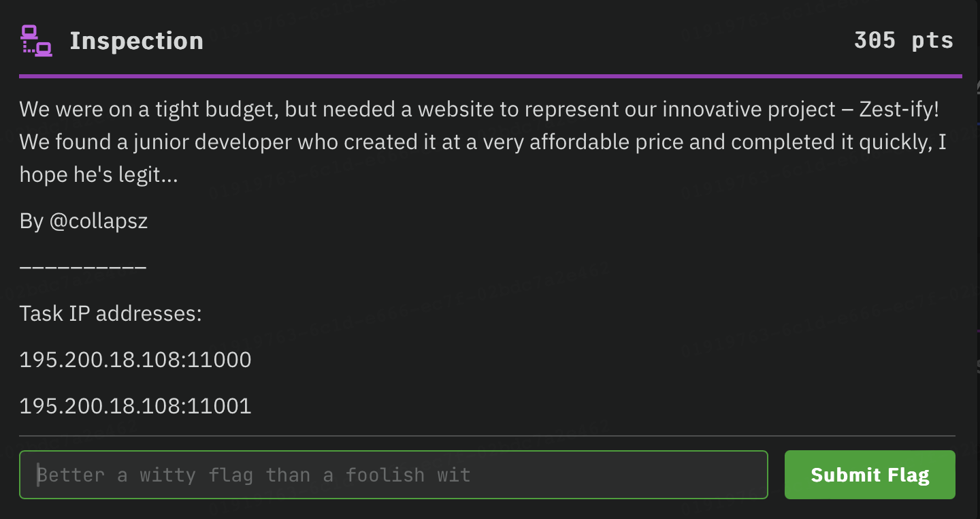Click the word "By" before author
The width and height of the screenshot is (980, 519).
31,221
